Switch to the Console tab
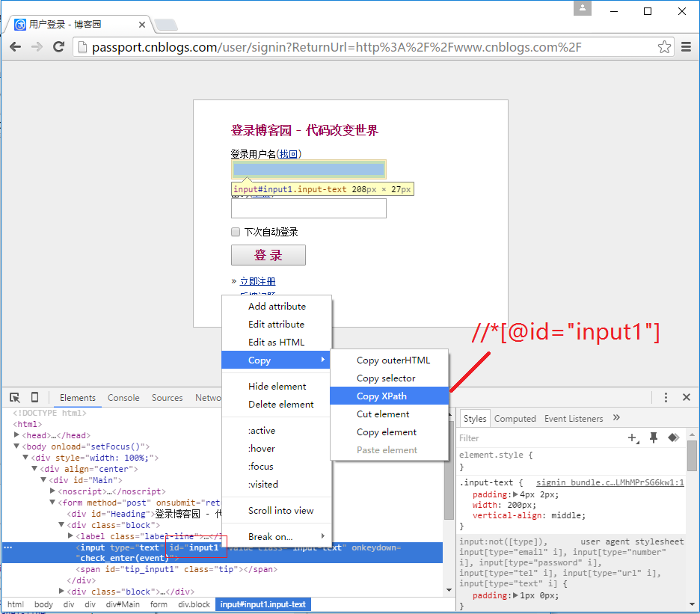Viewport: 700px width, 614px height. (123, 397)
